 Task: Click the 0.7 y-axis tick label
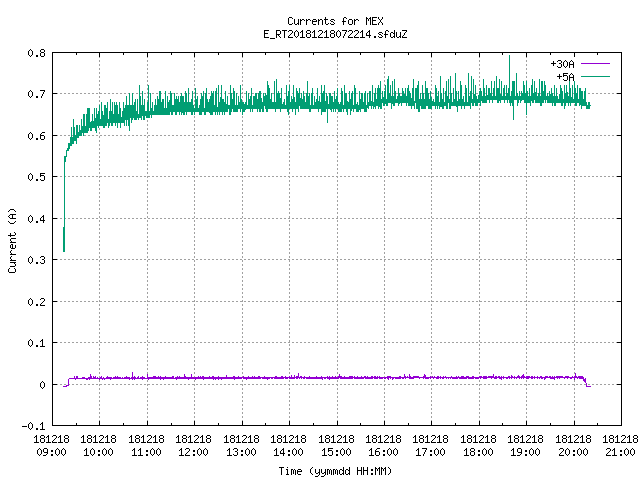36,94
